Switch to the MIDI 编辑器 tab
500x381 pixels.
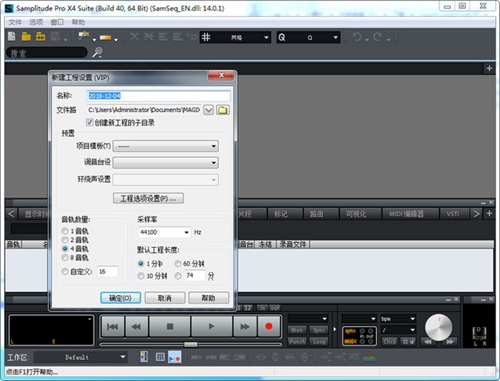tap(406, 214)
